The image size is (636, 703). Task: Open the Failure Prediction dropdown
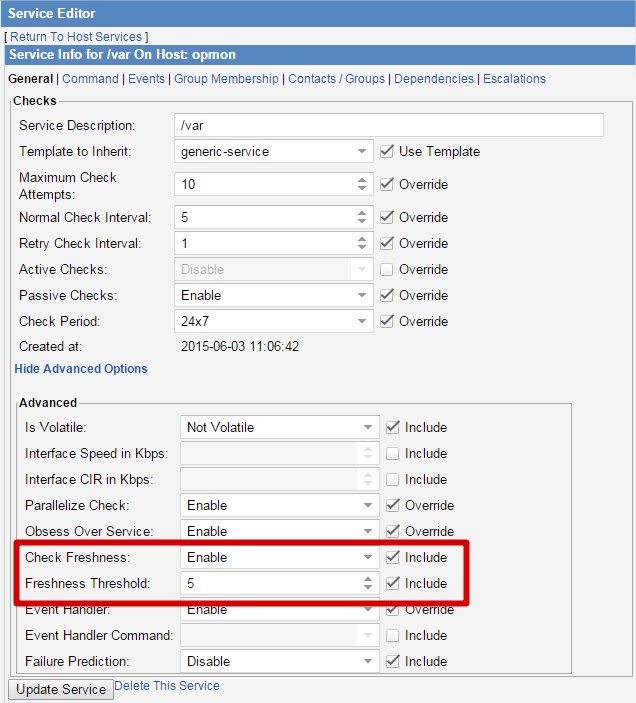click(x=282, y=661)
